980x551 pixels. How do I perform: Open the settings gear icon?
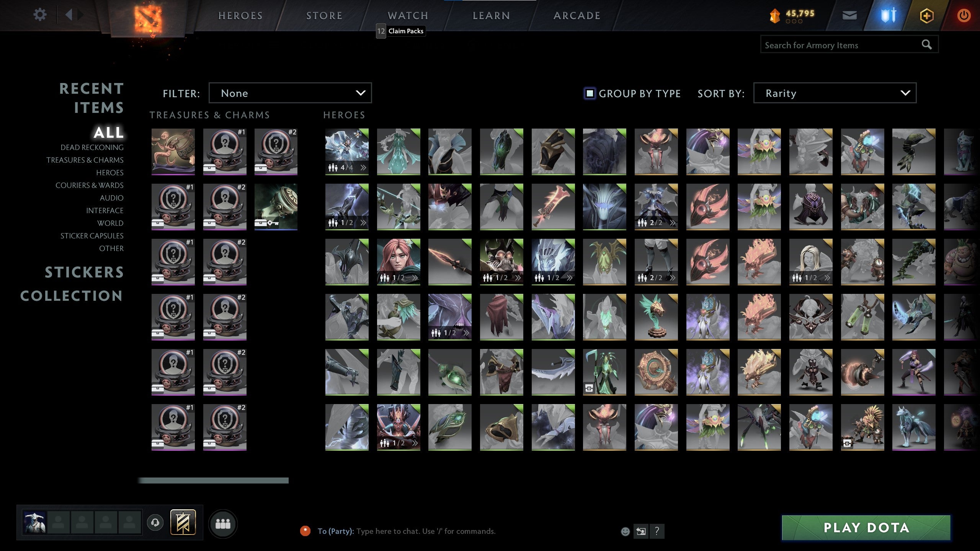[40, 15]
